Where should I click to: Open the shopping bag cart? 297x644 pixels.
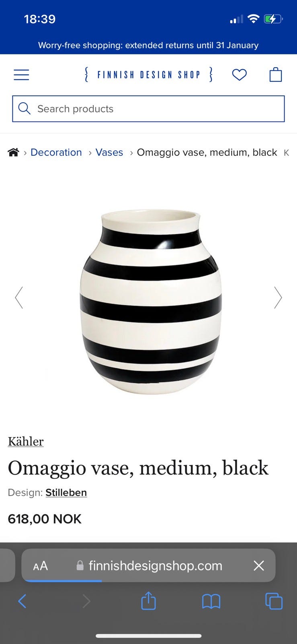click(x=275, y=74)
